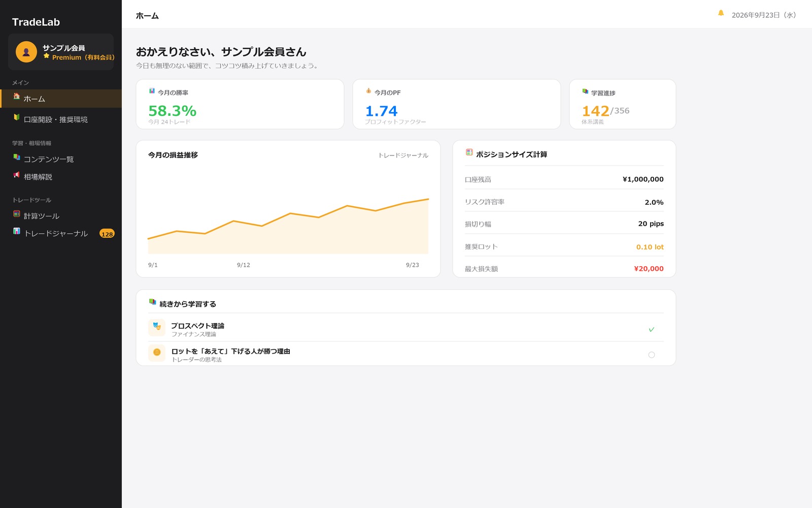Click the 口座開設・推奨環境 shield icon

click(x=17, y=117)
